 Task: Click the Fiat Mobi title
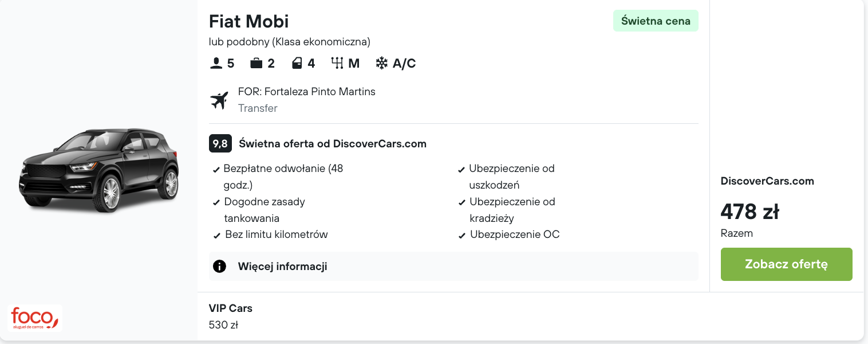click(x=248, y=21)
